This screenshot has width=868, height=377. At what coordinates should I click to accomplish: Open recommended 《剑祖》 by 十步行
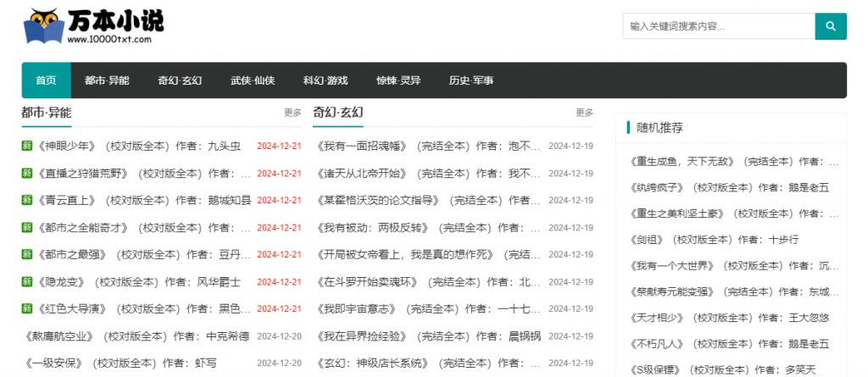click(x=714, y=240)
